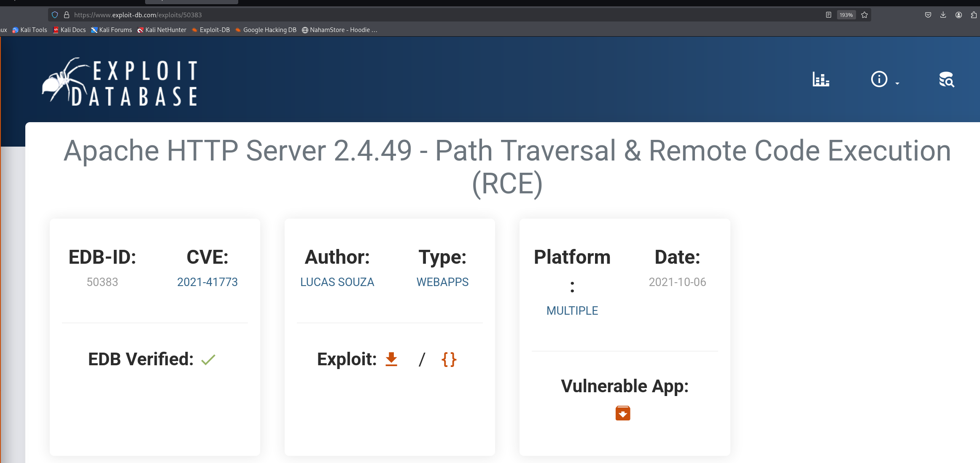Viewport: 980px width, 463px height.
Task: Open Kali Docs bookmark
Action: (x=69, y=30)
